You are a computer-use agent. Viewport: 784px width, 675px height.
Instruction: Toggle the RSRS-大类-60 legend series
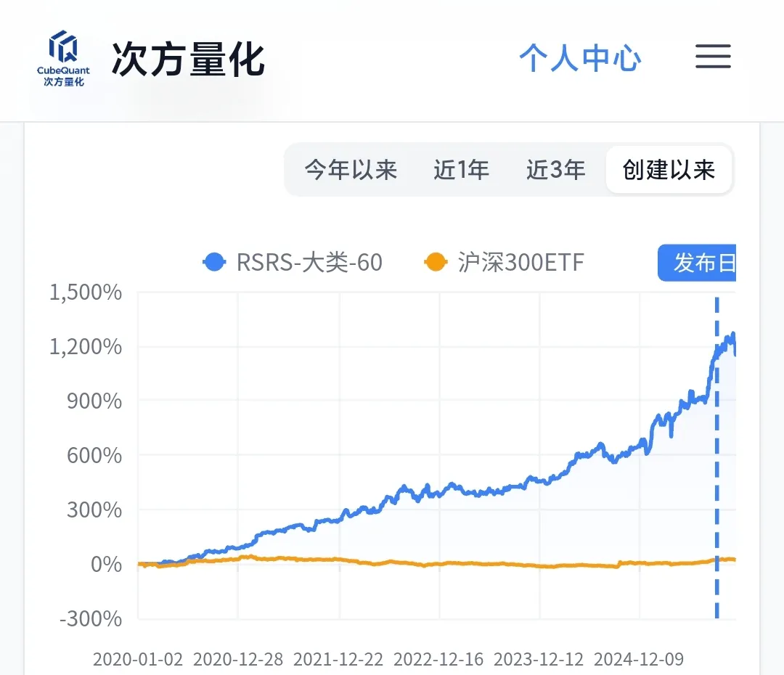[293, 262]
